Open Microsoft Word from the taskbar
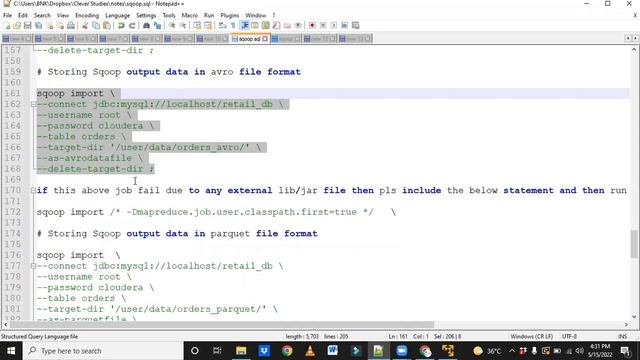 (x=333, y=351)
